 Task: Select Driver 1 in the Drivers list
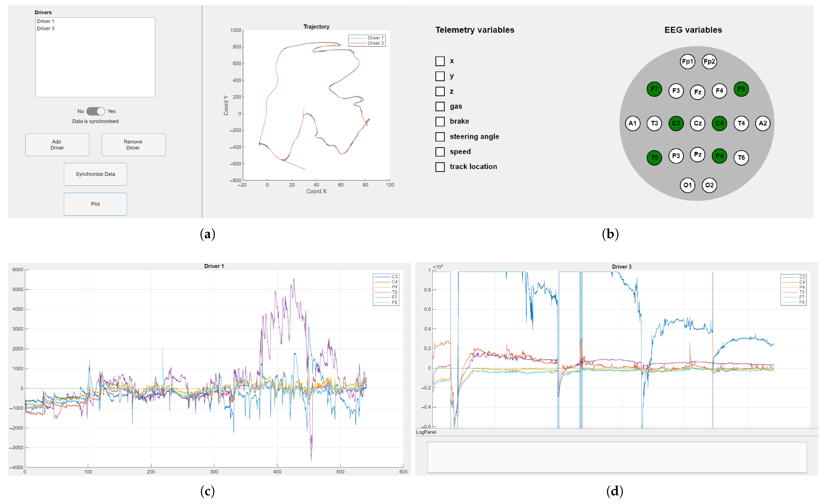click(95, 21)
